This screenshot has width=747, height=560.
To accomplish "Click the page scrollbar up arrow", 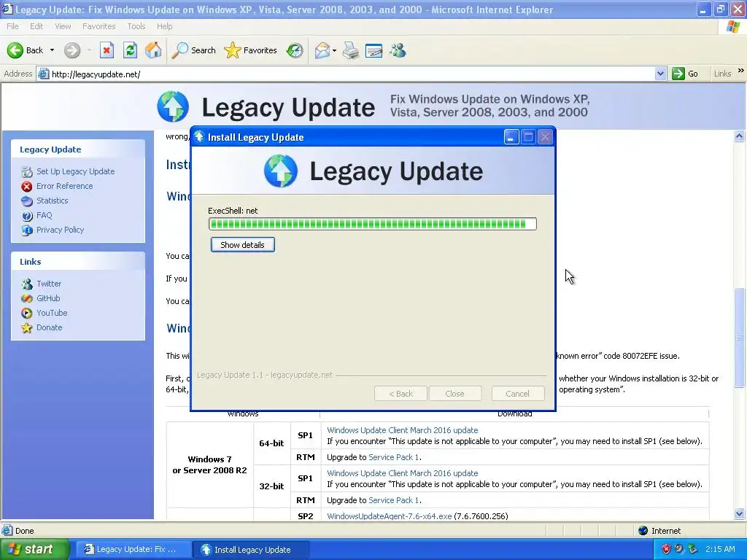I will [740, 136].
